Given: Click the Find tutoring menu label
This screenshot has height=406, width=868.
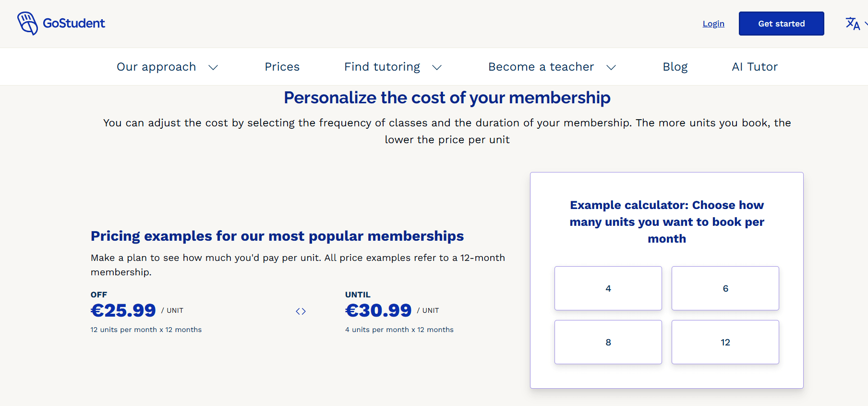Looking at the screenshot, I should (x=382, y=67).
